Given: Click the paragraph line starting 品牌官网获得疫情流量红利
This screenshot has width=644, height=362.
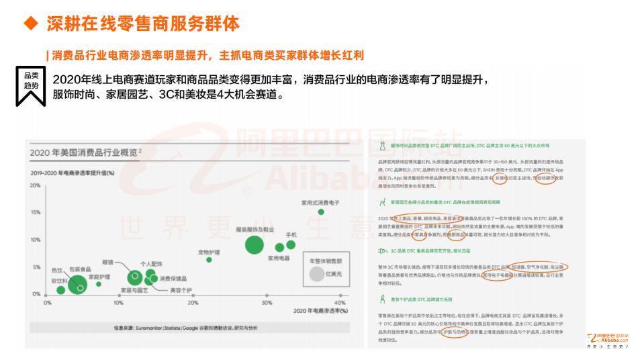Looking at the screenshot, I should click(x=471, y=162).
